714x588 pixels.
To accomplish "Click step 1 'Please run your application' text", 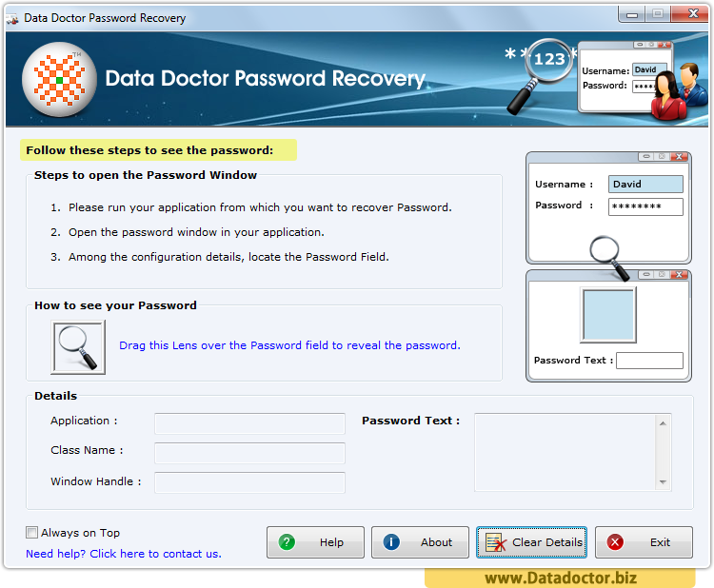I will pyautogui.click(x=260, y=207).
